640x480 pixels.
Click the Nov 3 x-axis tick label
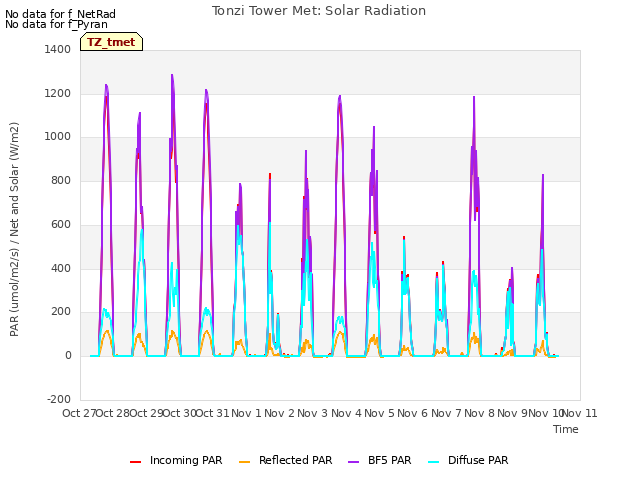tap(313, 413)
